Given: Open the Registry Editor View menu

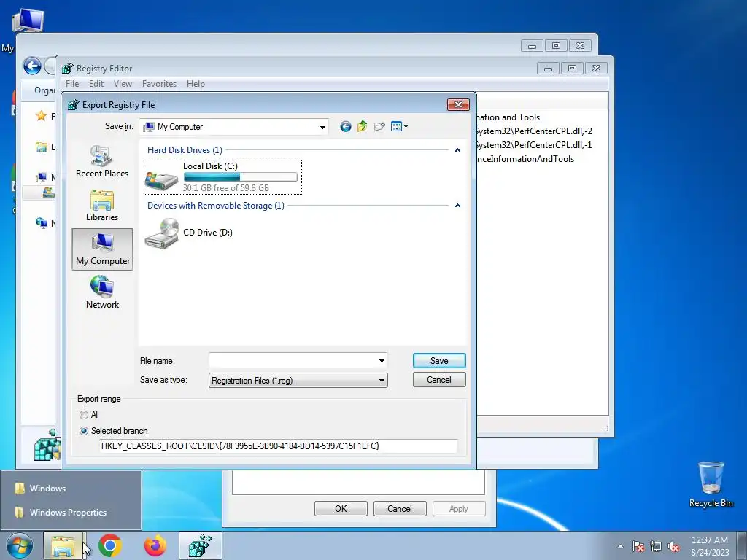Looking at the screenshot, I should pyautogui.click(x=123, y=84).
